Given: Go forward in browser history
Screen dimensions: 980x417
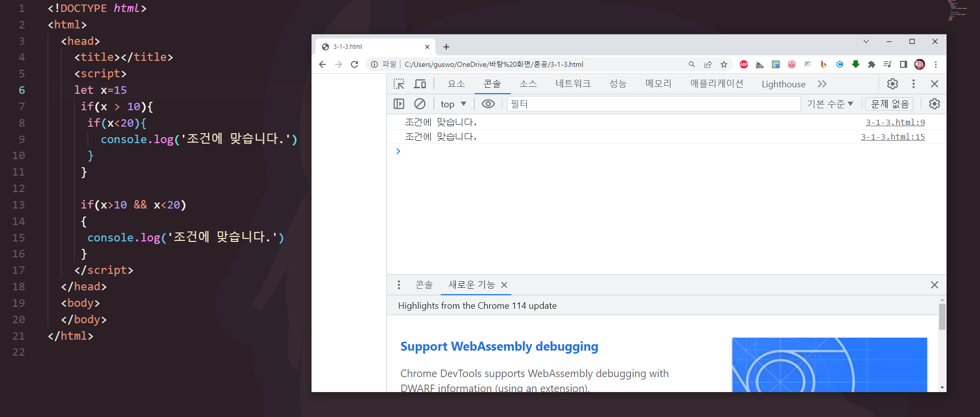Looking at the screenshot, I should click(338, 64).
